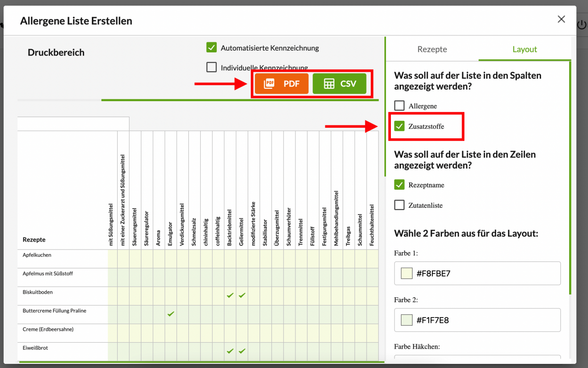The width and height of the screenshot is (588, 368).
Task: Click green checkmark for Buttercreme Füllung Praline Emulgator
Action: pyautogui.click(x=171, y=314)
